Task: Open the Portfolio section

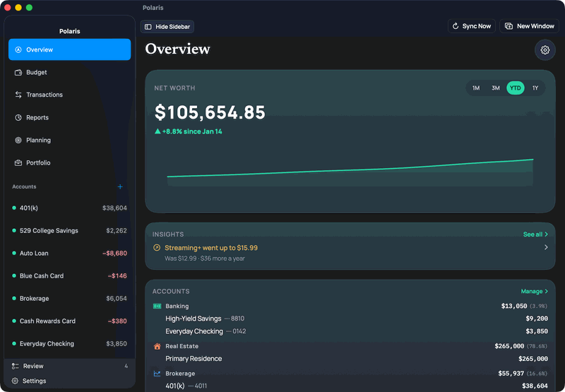Action: coord(69,163)
